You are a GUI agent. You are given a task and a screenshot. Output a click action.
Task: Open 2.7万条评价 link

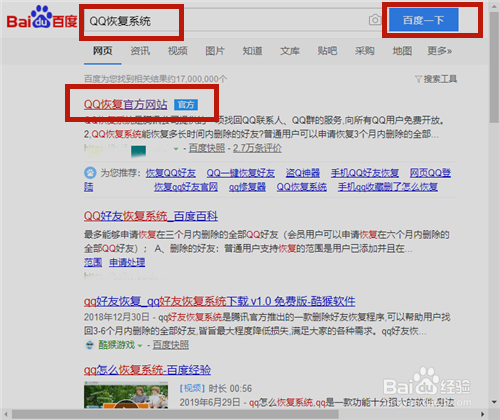click(257, 148)
